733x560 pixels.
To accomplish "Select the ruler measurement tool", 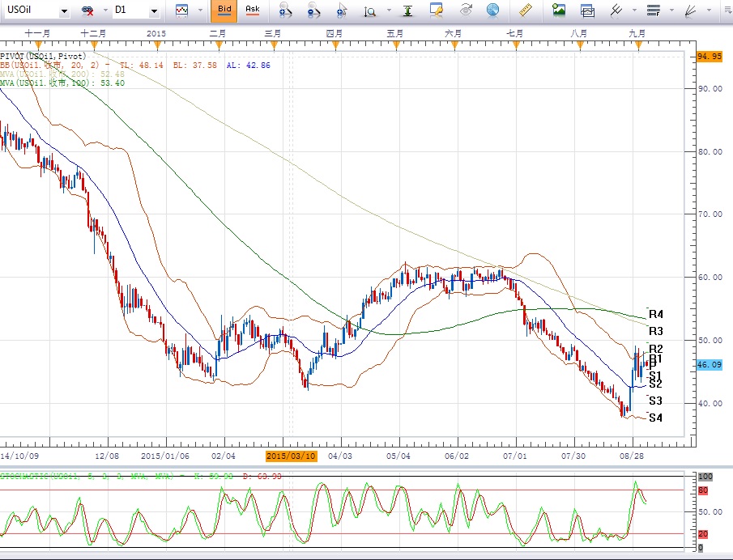I will point(526,10).
